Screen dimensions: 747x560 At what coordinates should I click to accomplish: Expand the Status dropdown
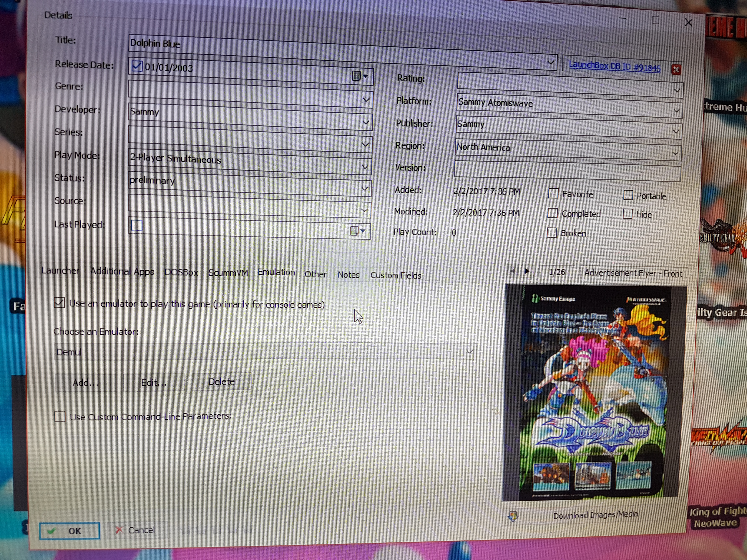pyautogui.click(x=365, y=189)
